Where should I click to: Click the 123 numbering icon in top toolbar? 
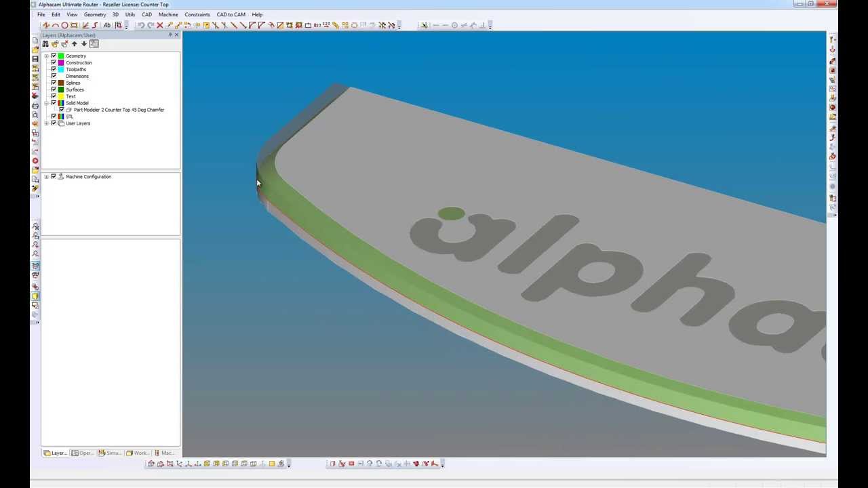pyautogui.click(x=326, y=25)
